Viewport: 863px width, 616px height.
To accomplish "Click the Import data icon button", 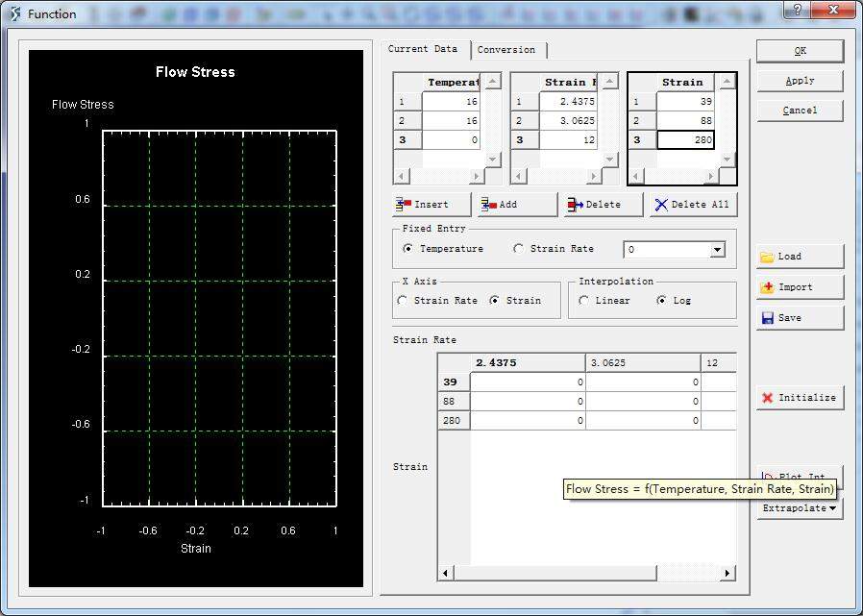I will (x=800, y=287).
